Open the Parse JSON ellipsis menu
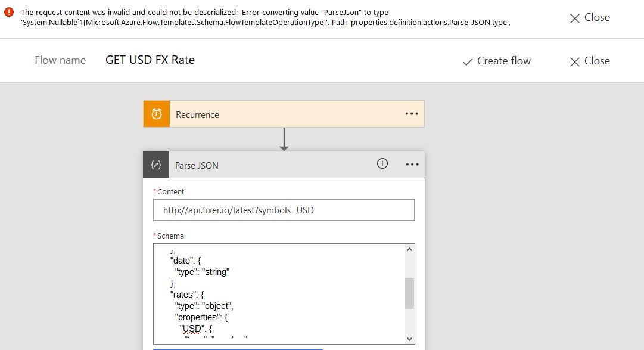 (412, 165)
